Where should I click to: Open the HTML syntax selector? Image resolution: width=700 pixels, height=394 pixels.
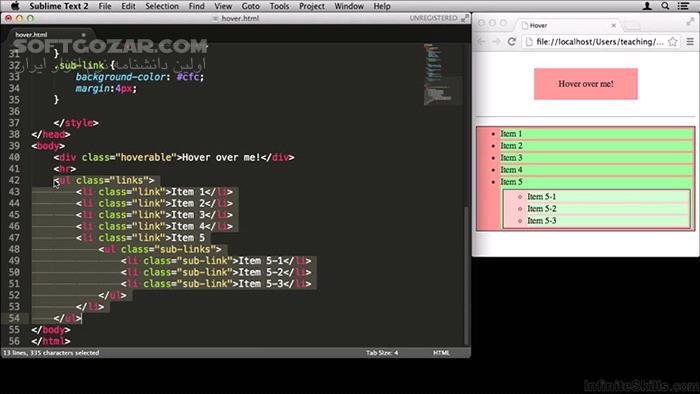441,353
